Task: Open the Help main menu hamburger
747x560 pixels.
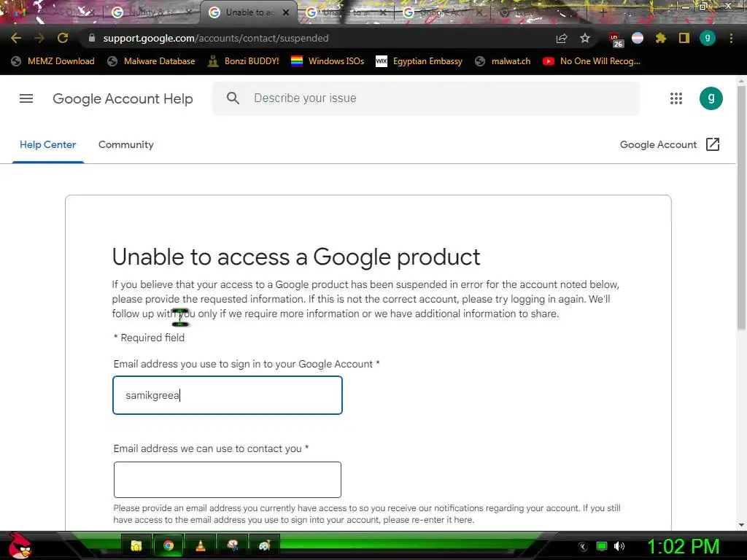Action: pyautogui.click(x=26, y=98)
